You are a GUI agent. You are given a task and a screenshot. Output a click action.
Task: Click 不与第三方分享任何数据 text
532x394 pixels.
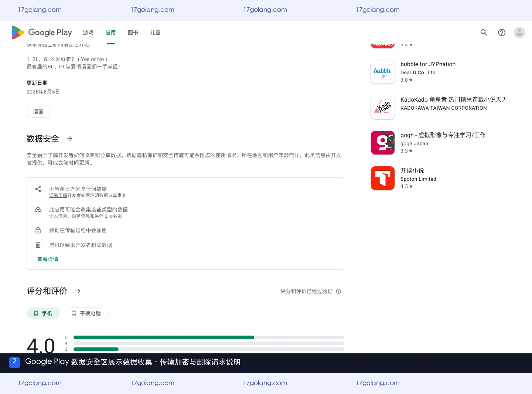78,189
